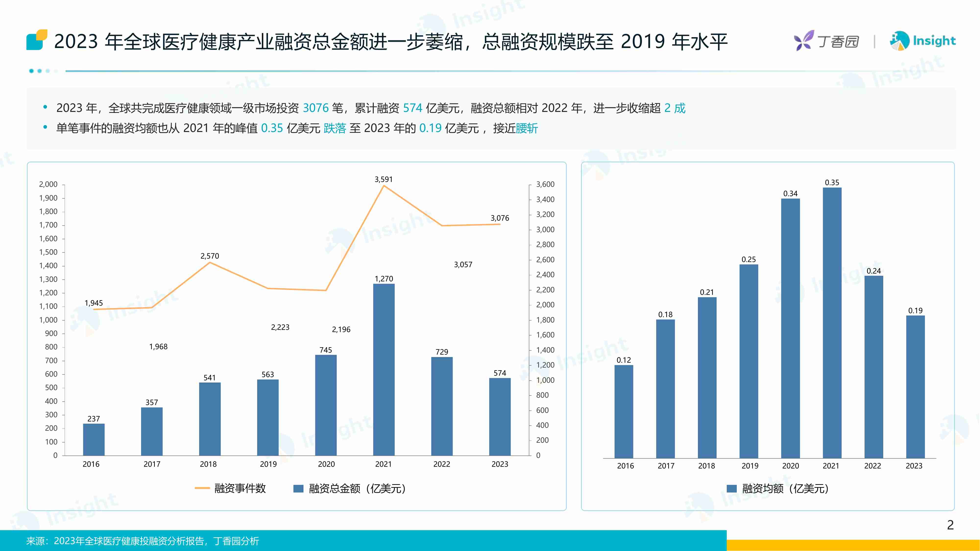The height and width of the screenshot is (551, 980).
Task: Click the 1,968 data label
Action: tap(158, 347)
